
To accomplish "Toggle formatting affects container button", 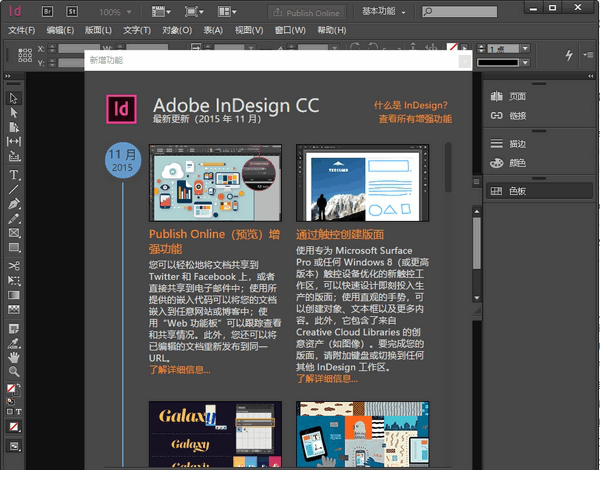I will coord(10,411).
